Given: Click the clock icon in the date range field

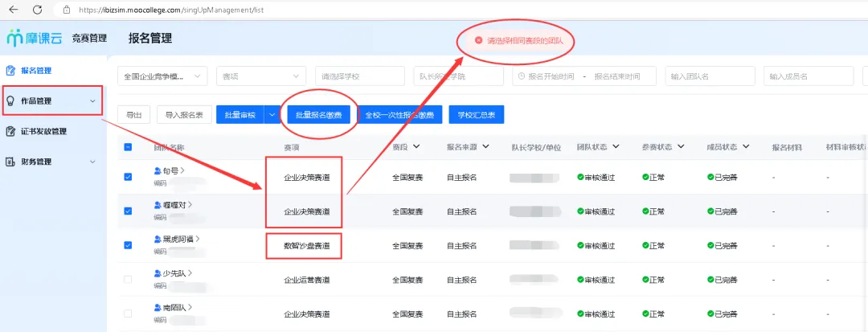Looking at the screenshot, I should click(522, 76).
